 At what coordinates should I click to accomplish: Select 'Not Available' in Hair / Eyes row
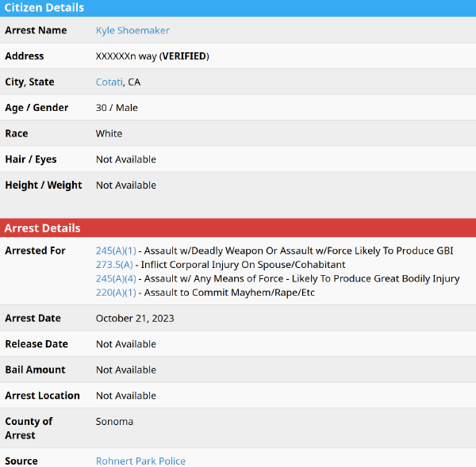[126, 159]
